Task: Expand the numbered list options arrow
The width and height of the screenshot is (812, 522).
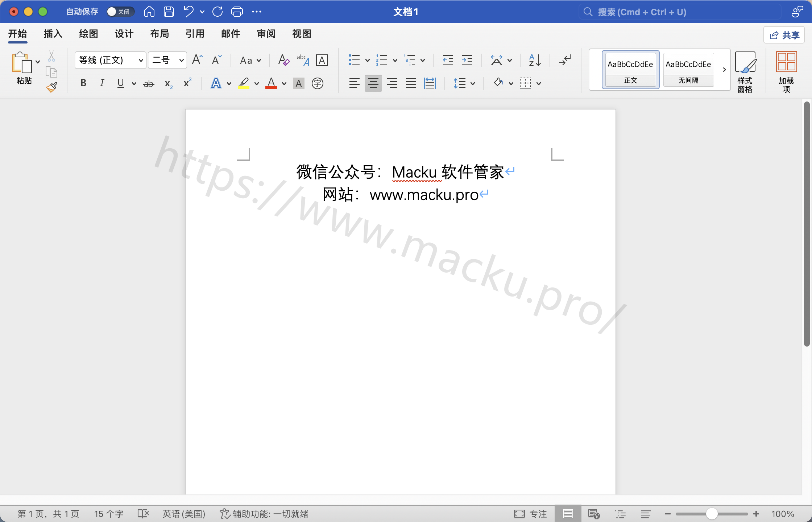Action: 395,61
